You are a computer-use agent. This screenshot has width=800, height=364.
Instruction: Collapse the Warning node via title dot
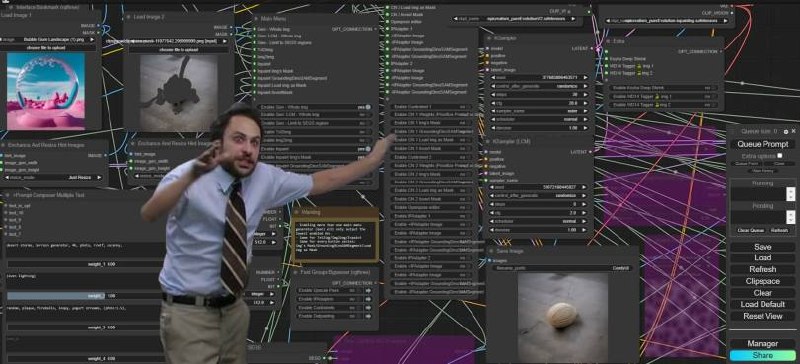[296, 212]
